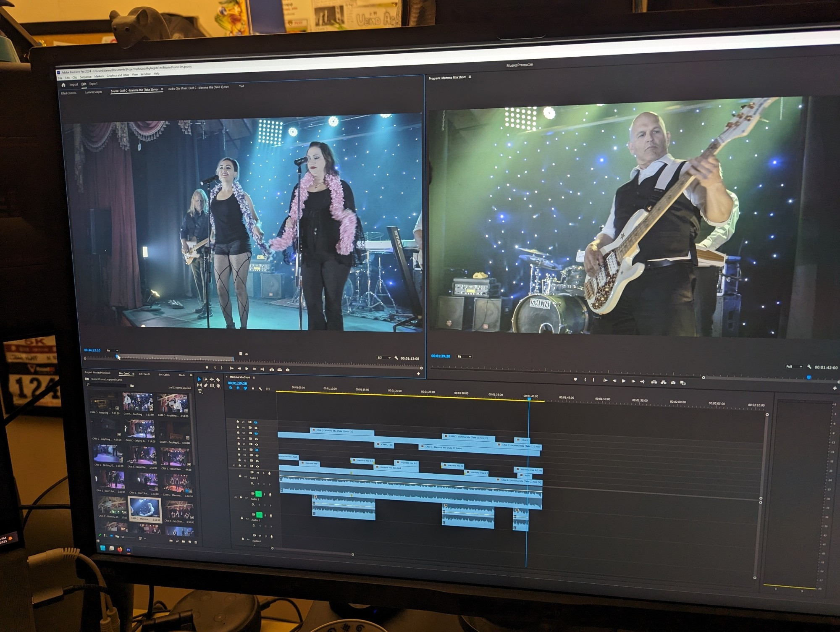Toggle V9 track output eye

pos(256,422)
